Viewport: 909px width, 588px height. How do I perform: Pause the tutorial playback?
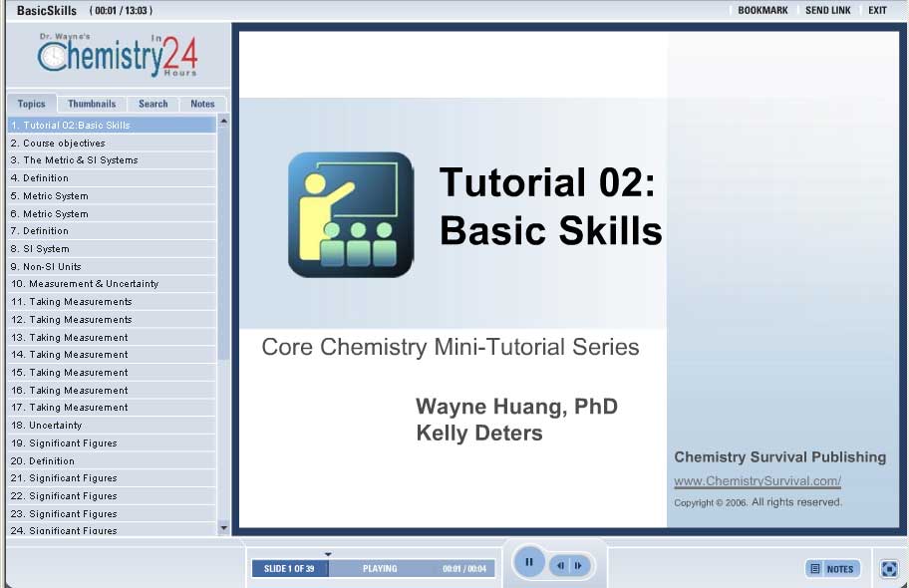pos(529,562)
